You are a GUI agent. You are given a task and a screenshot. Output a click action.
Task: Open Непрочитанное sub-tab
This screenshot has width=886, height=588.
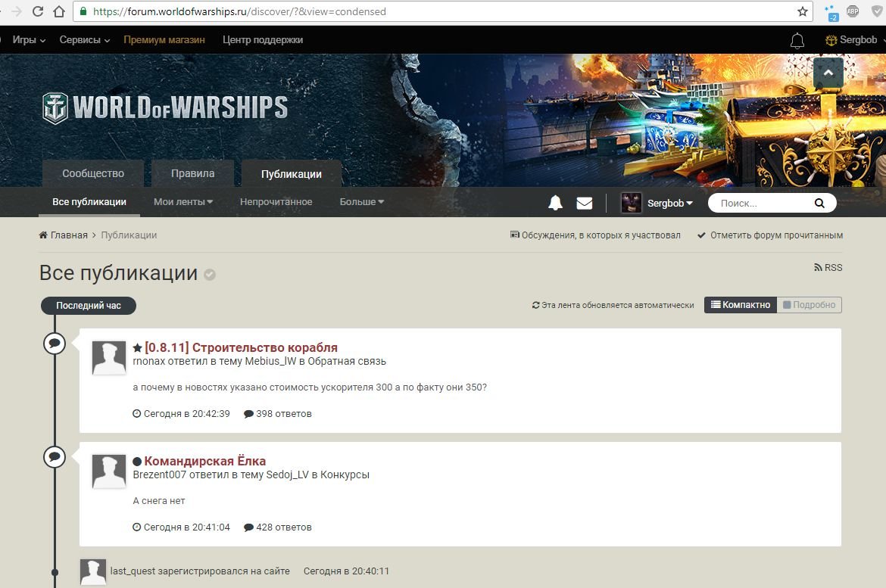(x=276, y=201)
